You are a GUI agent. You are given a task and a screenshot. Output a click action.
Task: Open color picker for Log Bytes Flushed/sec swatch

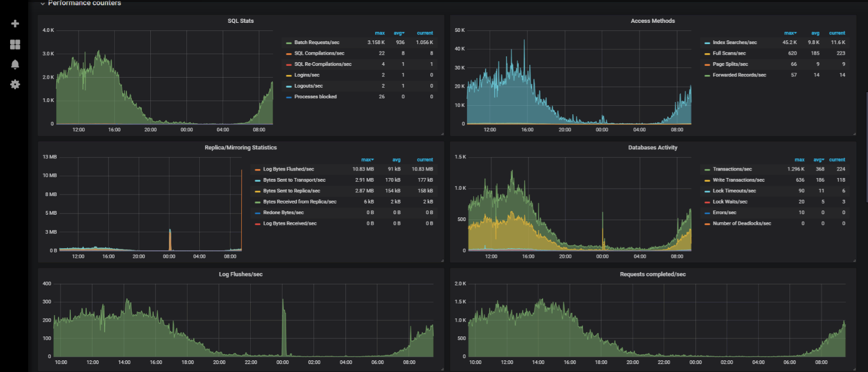257,170
